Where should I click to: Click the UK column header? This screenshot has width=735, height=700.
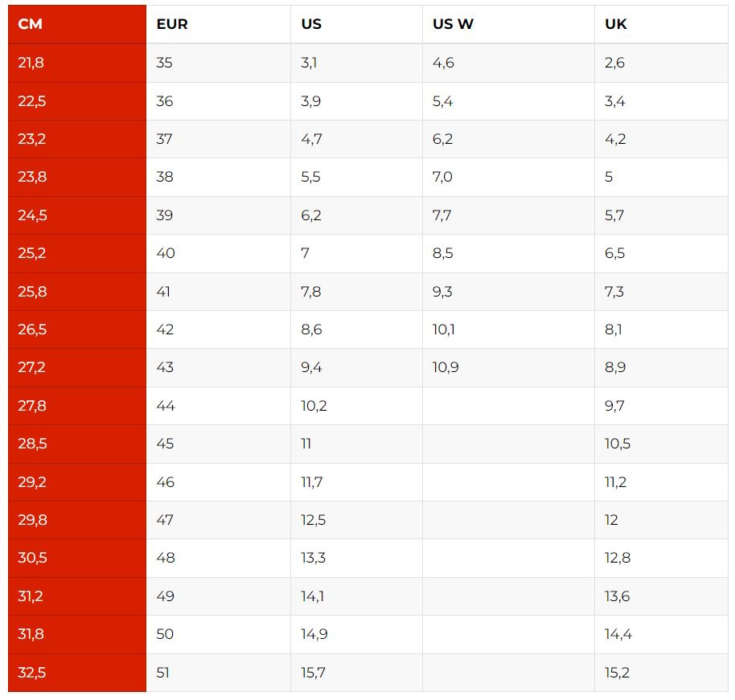(661, 24)
